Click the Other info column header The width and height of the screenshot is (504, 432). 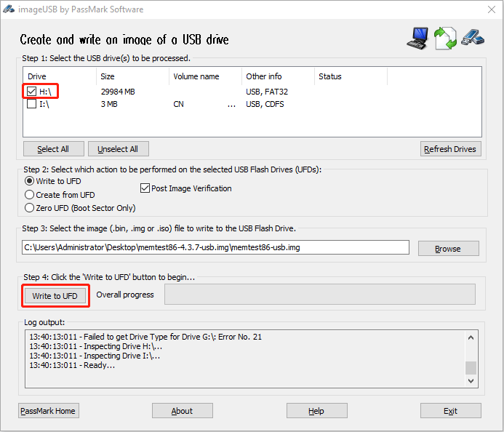278,76
